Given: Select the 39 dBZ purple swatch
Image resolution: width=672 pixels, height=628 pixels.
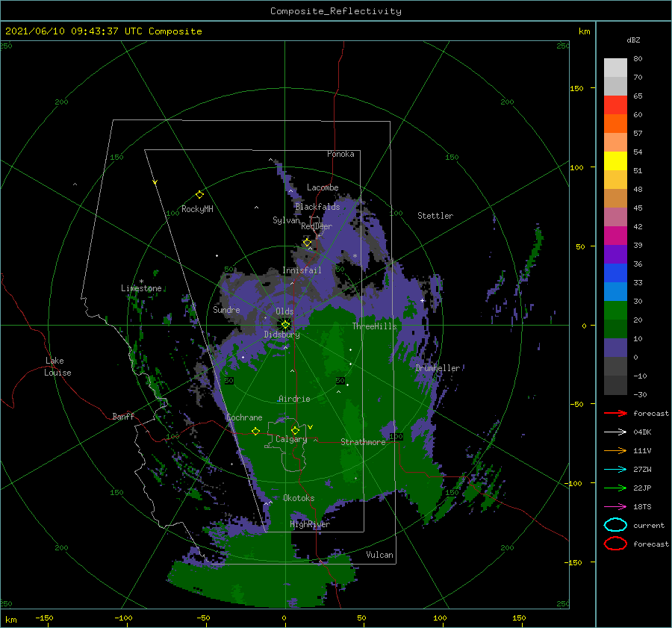Looking at the screenshot, I should coord(615,254).
